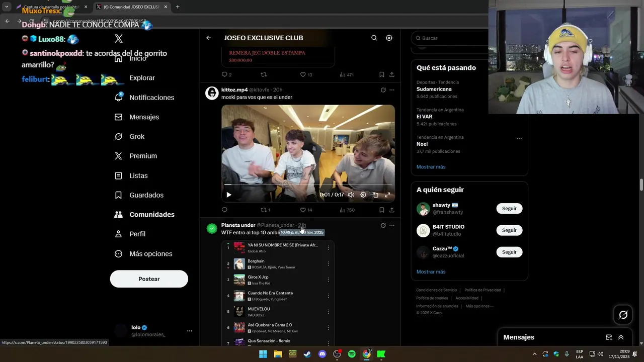
Task: Open the Guardados bookmark icon in sidebar
Action: point(119,195)
